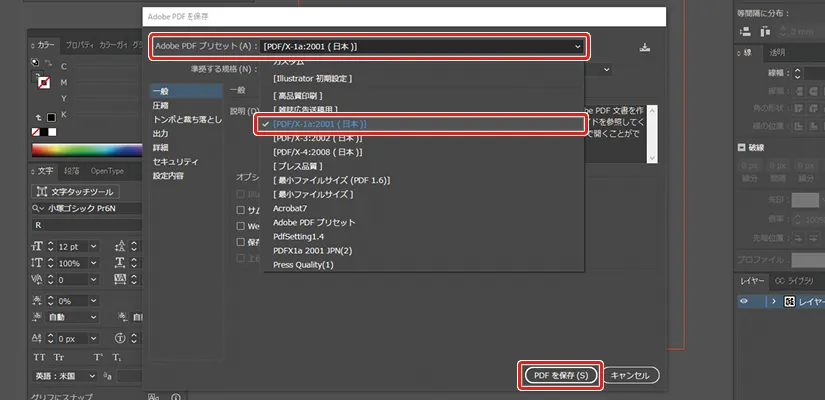Open the font size 12 pt dropdown

[x=94, y=246]
